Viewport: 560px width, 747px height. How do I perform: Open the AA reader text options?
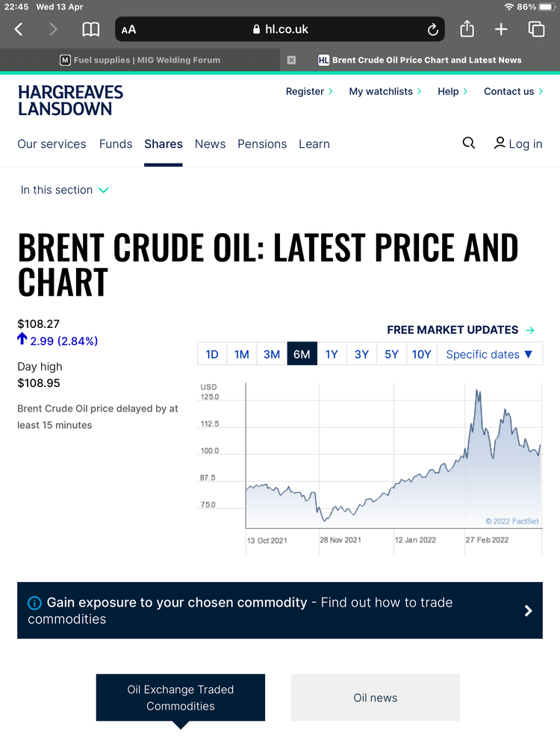[128, 30]
